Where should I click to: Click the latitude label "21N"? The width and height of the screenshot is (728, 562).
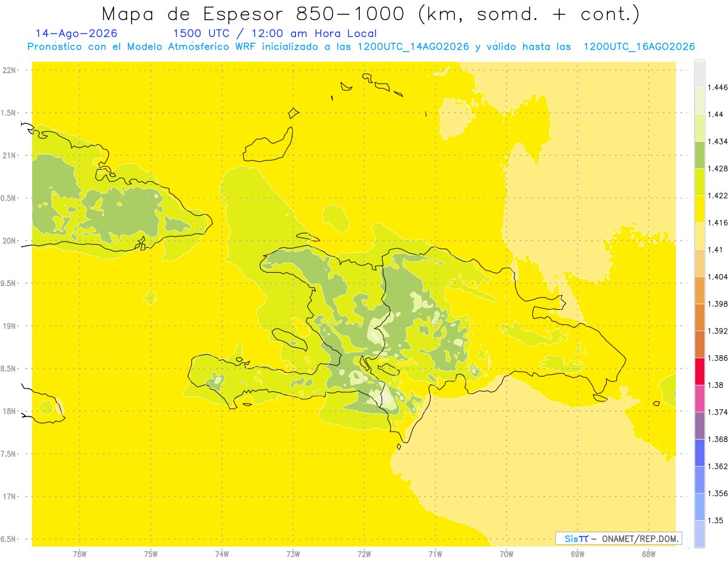tap(10, 155)
